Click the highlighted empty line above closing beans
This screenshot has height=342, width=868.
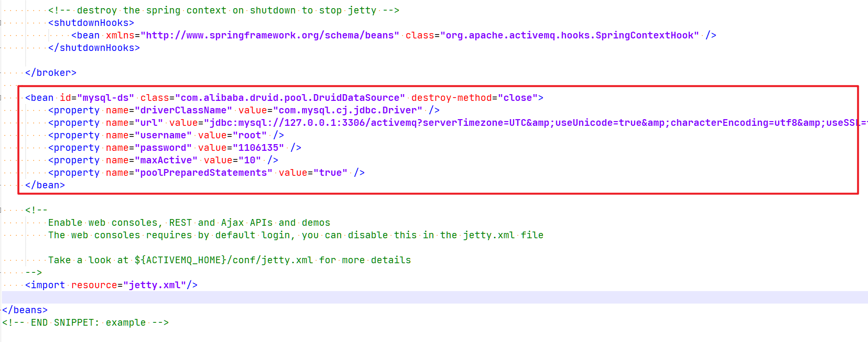coord(432,297)
